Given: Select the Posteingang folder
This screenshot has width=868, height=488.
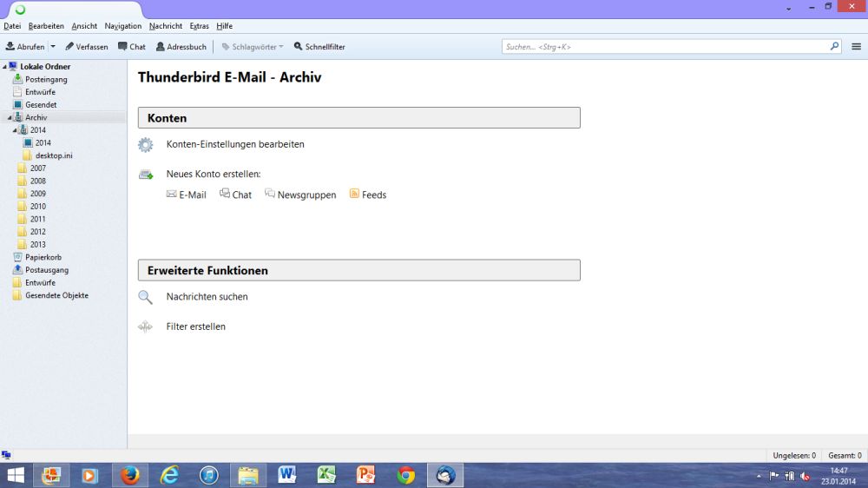Looking at the screenshot, I should 46,79.
